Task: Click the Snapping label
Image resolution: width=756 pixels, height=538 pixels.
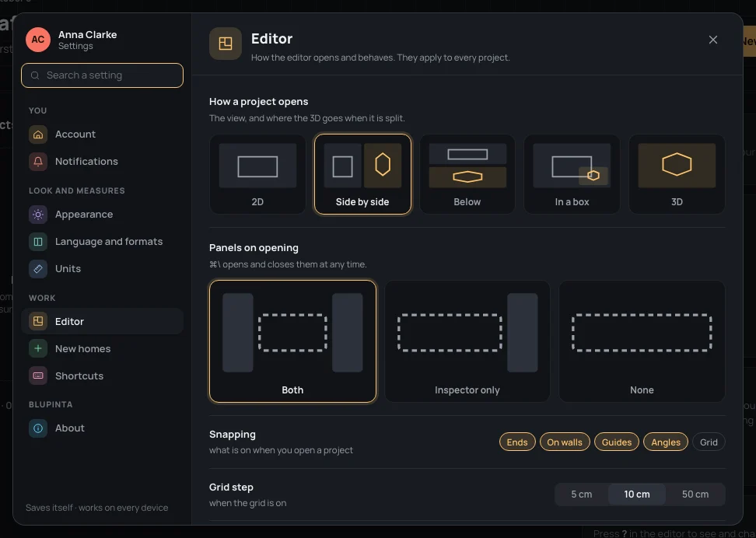Action: pyautogui.click(x=233, y=435)
